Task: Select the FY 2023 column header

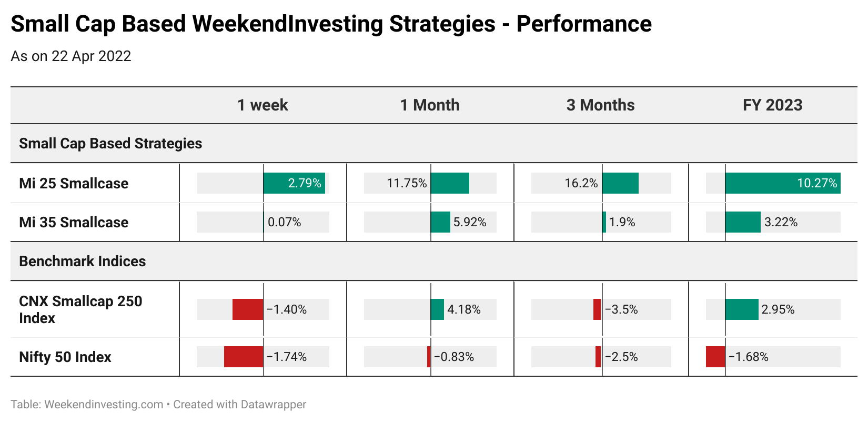Action: coord(772,105)
